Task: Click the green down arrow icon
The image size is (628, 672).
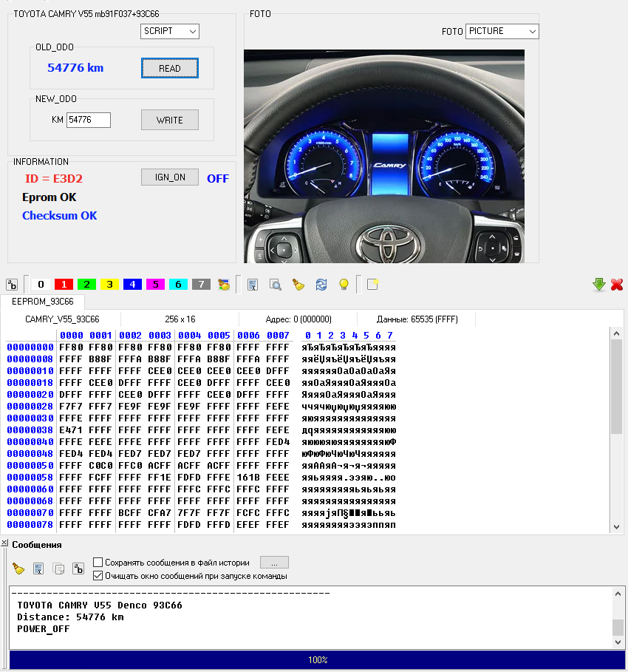Action: pos(599,285)
